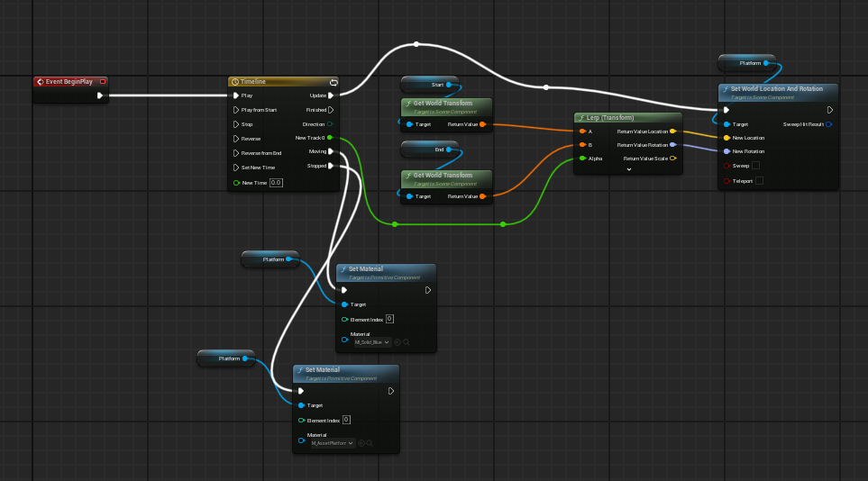Toggle the Sweep checkbox on Set World Location And Rotation
The image size is (868, 481).
755,166
